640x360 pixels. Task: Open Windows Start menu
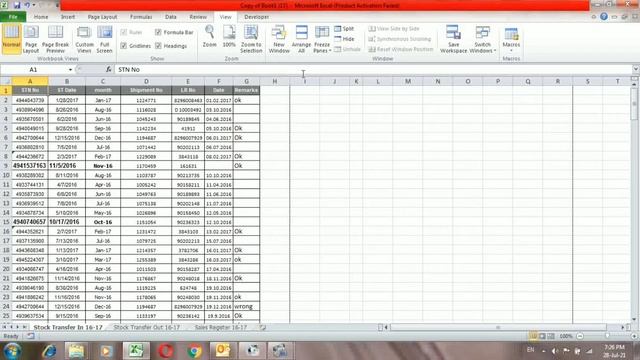[12, 351]
